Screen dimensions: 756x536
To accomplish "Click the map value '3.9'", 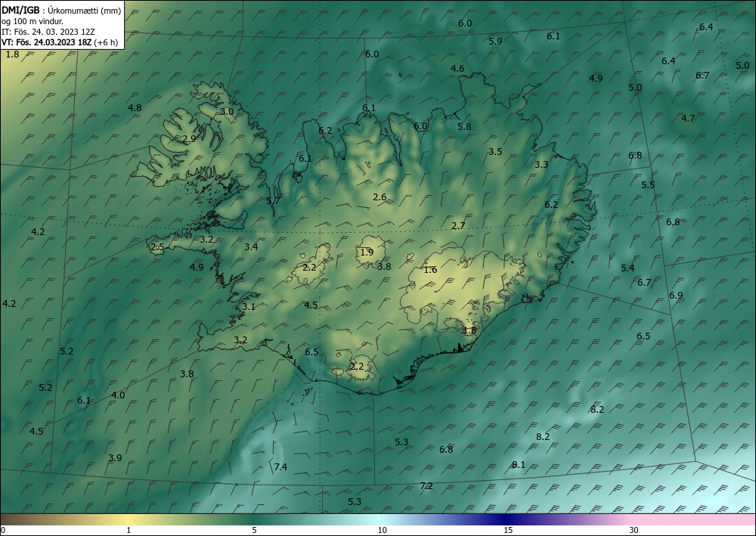I will [115, 457].
